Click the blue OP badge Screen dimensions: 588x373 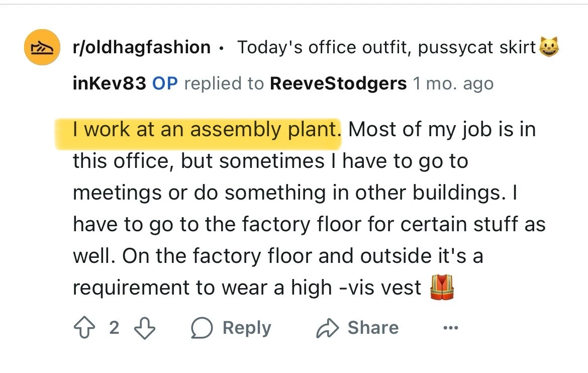165,83
